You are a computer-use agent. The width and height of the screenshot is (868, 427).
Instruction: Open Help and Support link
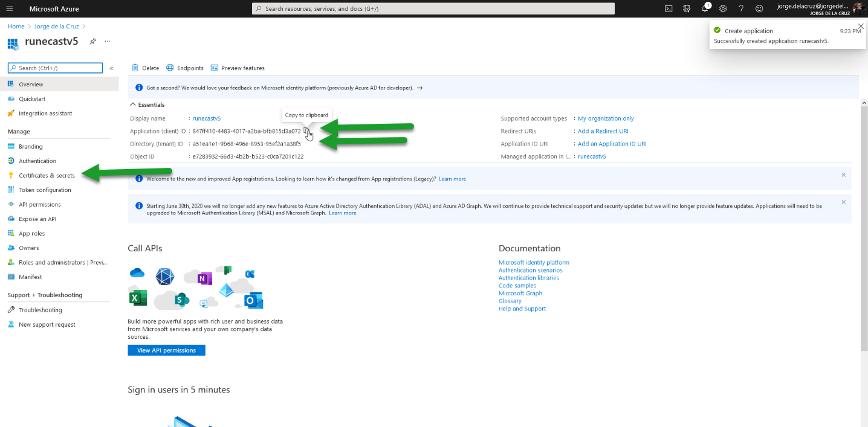coord(522,309)
